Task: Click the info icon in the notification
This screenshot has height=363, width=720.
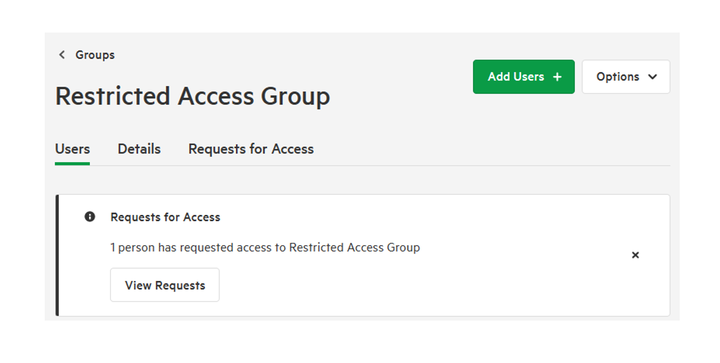Action: pyautogui.click(x=90, y=217)
